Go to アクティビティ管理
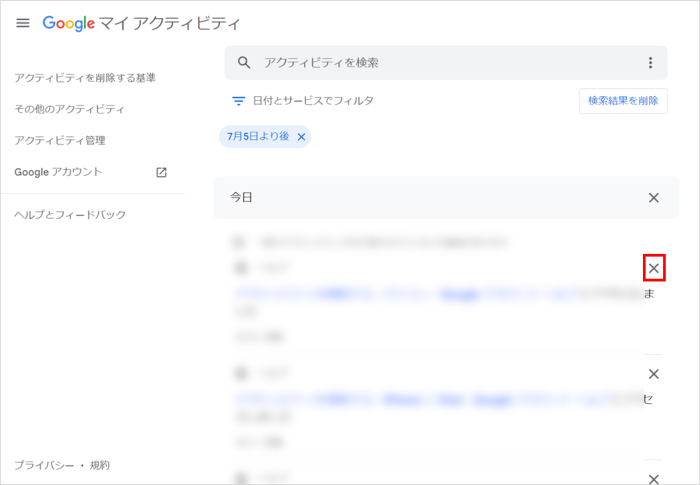This screenshot has height=485, width=700. click(x=60, y=141)
